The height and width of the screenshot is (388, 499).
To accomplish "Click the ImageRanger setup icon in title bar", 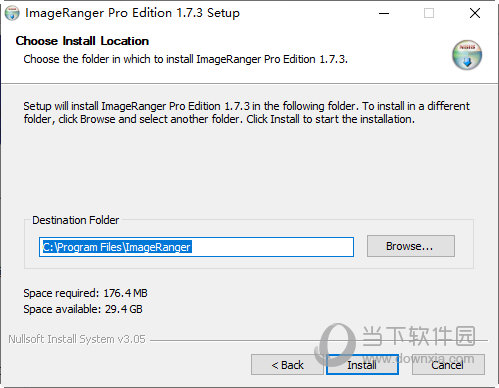I will click(x=12, y=13).
